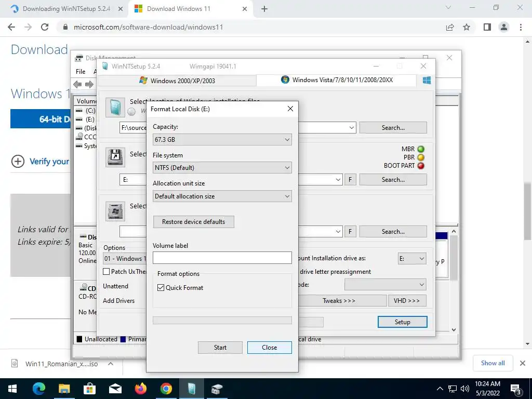Open Chrome side panel icon
This screenshot has width=532, height=399.
[x=487, y=27]
